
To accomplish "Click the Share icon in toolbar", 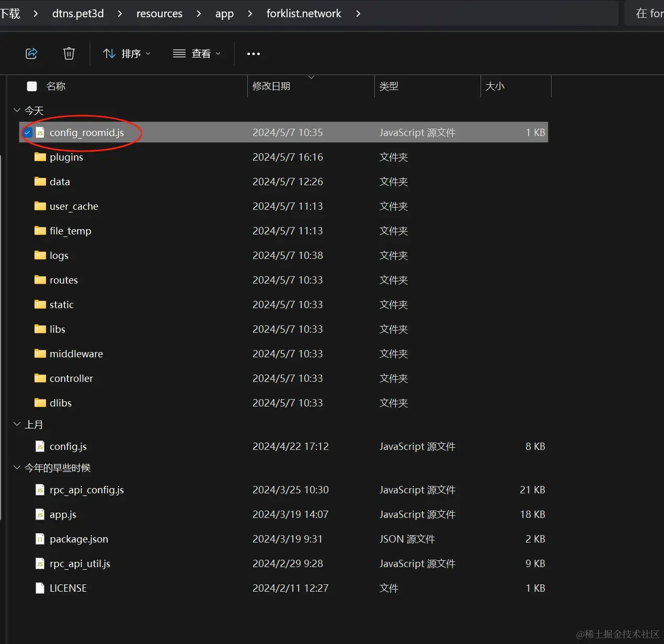I will 31,53.
